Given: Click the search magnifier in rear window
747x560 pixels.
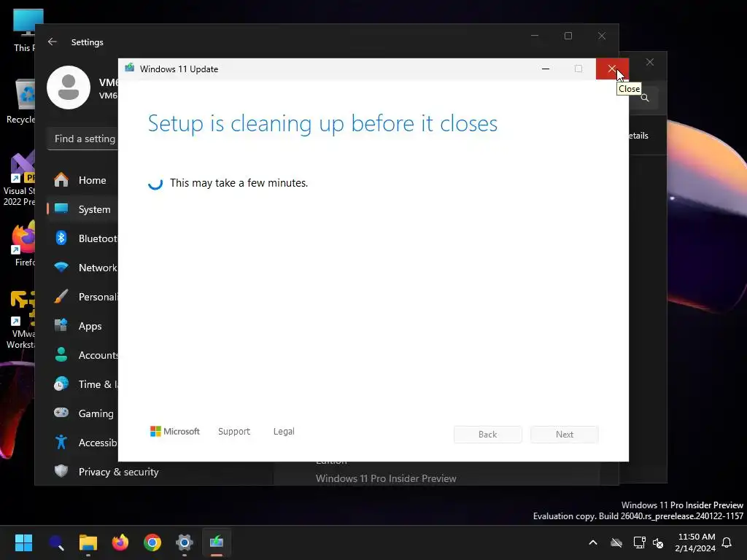Looking at the screenshot, I should point(645,98).
